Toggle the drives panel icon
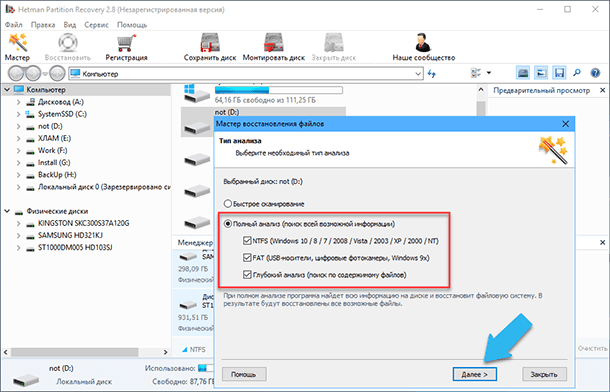 [x=523, y=73]
